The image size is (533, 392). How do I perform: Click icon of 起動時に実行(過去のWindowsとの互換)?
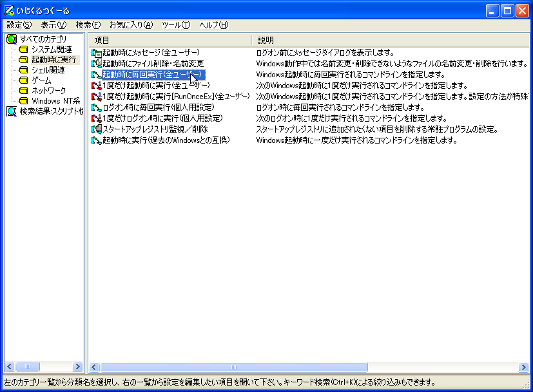pos(97,140)
